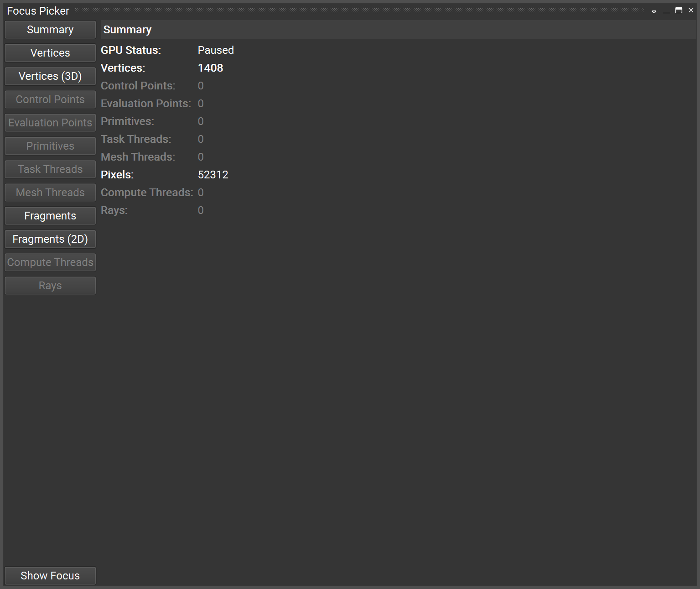Click the Show Focus button

[x=50, y=575]
